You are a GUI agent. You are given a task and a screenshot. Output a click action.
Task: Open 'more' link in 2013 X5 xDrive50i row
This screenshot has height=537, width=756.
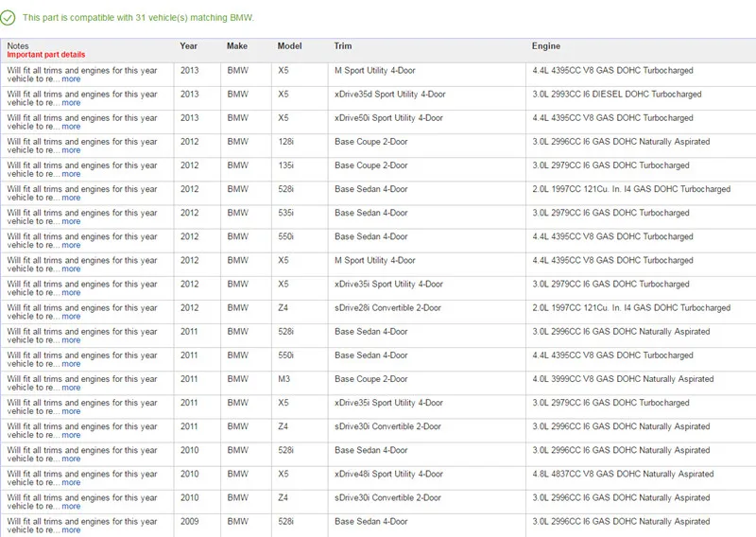pyautogui.click(x=71, y=127)
